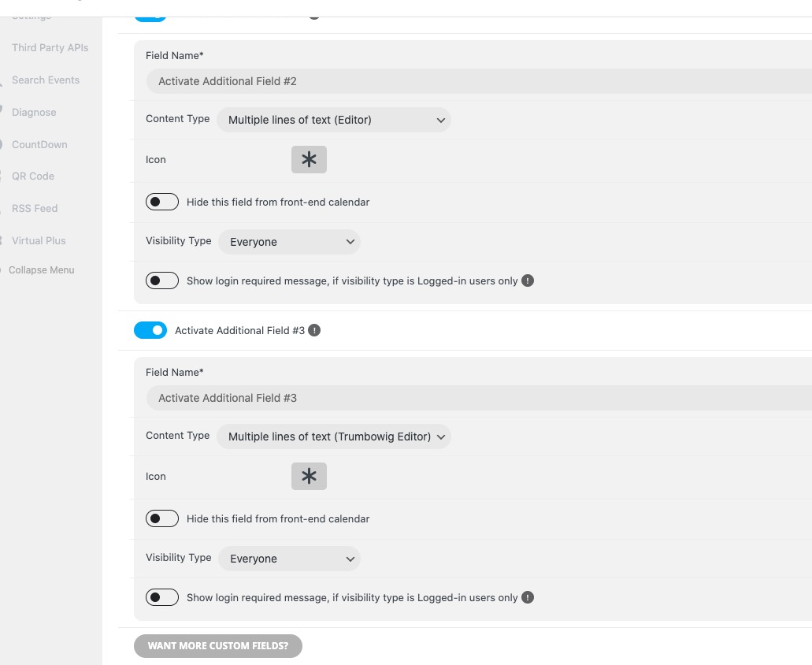Collapse Menu in the sidebar
Image resolution: width=812 pixels, height=665 pixels.
pos(42,269)
